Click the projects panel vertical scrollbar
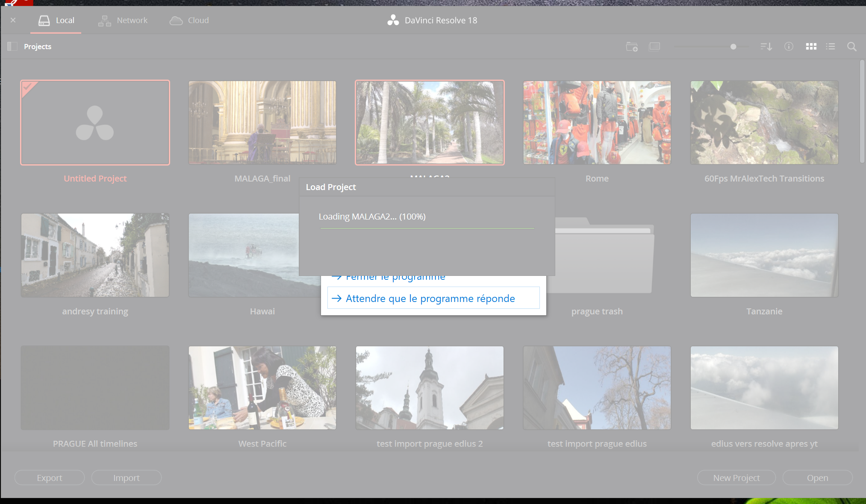This screenshot has height=504, width=866. (x=862, y=111)
